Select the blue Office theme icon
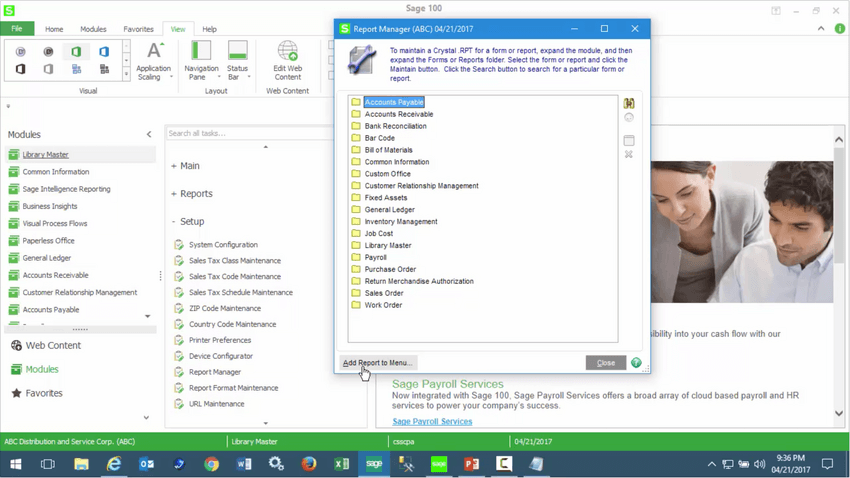This screenshot has height=478, width=850. (x=104, y=51)
